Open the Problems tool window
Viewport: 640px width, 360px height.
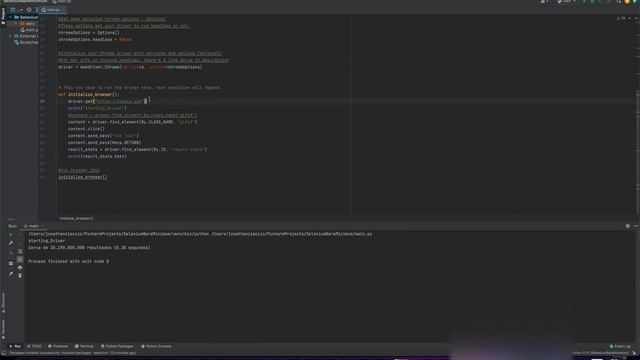[x=58, y=346]
